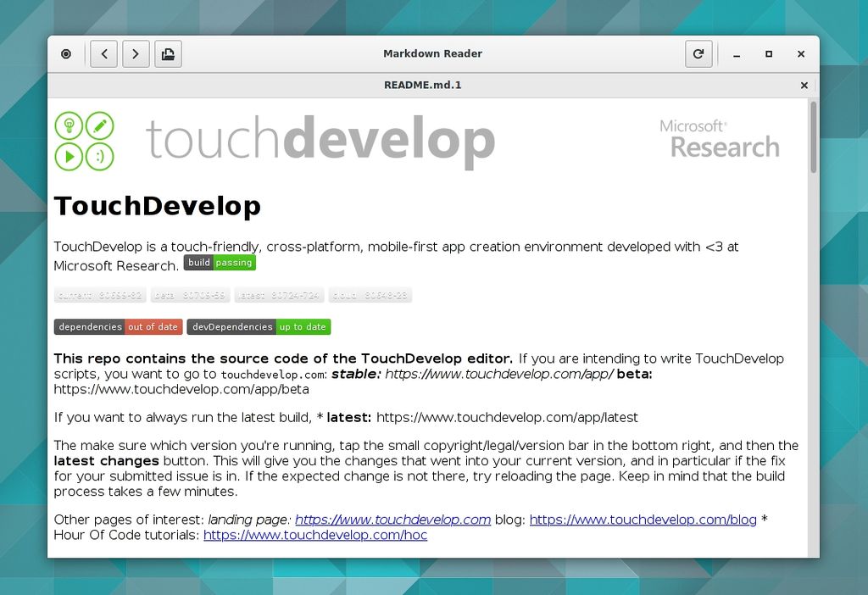This screenshot has width=868, height=595.
Task: Maximize the Markdown Reader window
Action: 769,53
